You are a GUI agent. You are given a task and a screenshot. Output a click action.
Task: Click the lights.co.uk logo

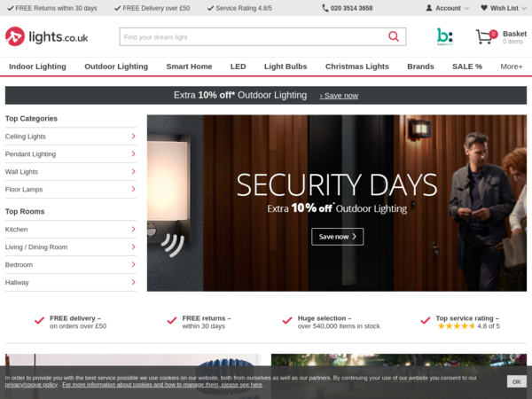point(46,36)
